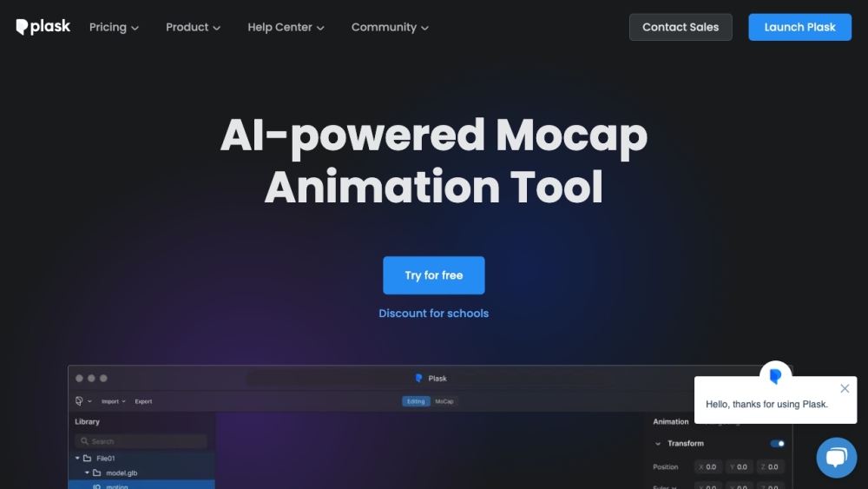Click the Plask logo in the app title bar
868x489 pixels.
419,379
